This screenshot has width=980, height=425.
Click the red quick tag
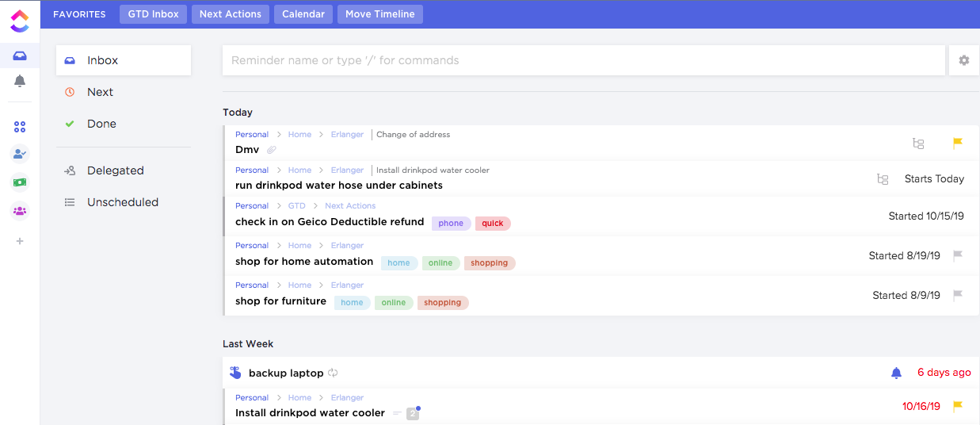493,224
